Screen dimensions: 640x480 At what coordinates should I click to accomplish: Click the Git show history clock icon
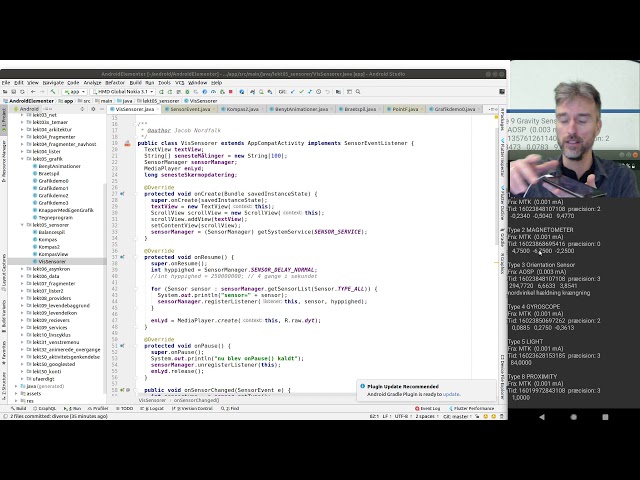(x=318, y=92)
